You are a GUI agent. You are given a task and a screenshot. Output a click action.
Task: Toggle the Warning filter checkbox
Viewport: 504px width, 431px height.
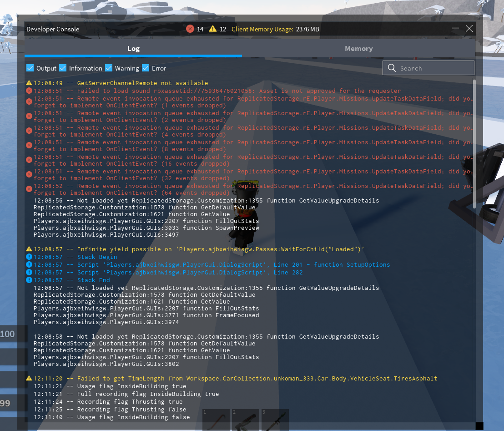click(109, 68)
